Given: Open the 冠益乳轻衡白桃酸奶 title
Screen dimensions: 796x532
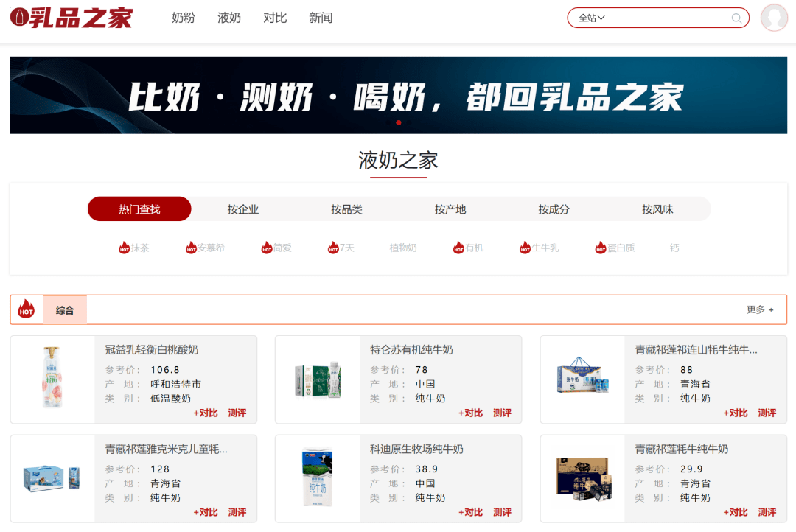Looking at the screenshot, I should pyautogui.click(x=152, y=350).
